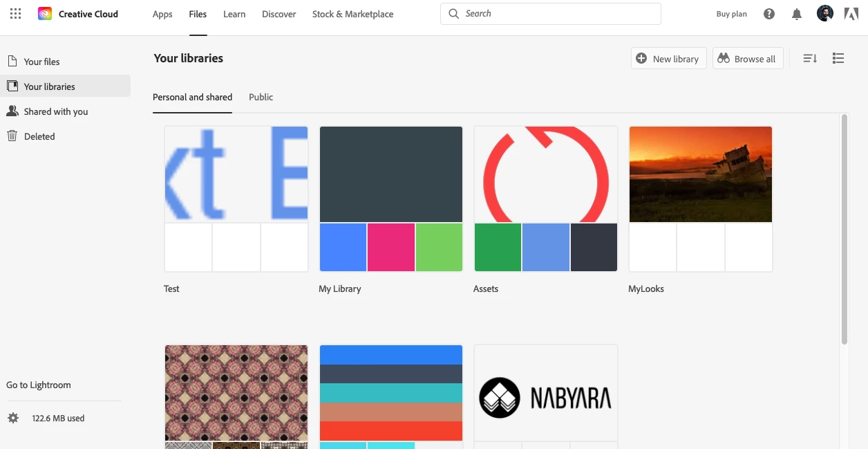Click the Assets library name
The image size is (868, 449).
486,289
